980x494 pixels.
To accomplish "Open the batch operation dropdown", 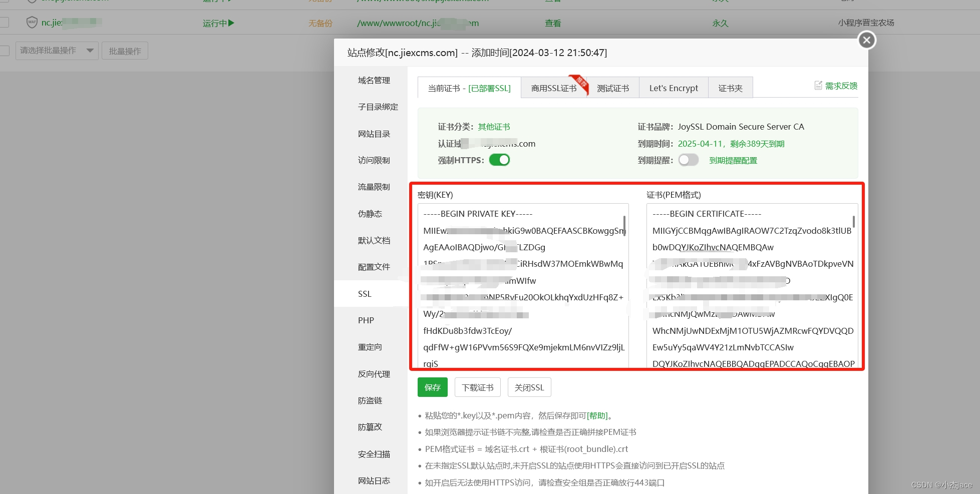I will [x=57, y=51].
